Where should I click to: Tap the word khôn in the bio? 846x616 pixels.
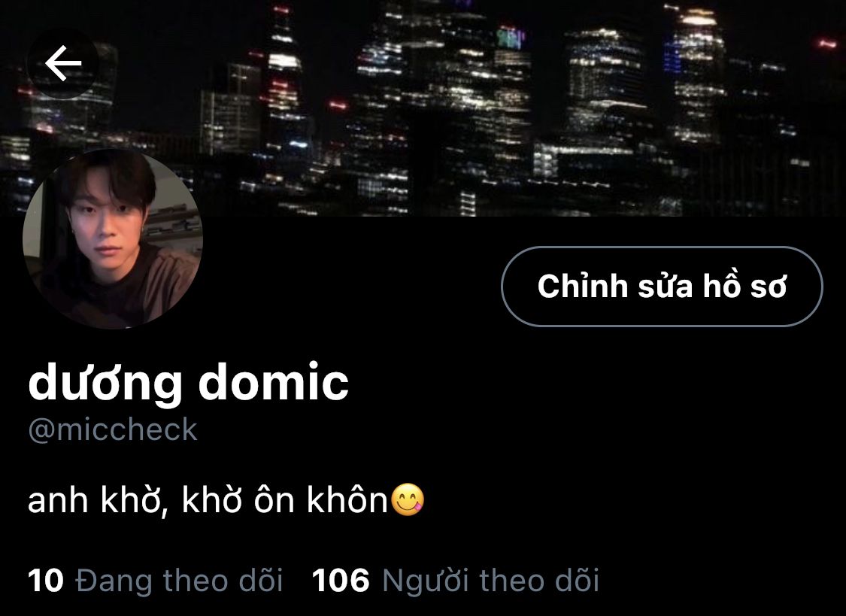point(347,499)
